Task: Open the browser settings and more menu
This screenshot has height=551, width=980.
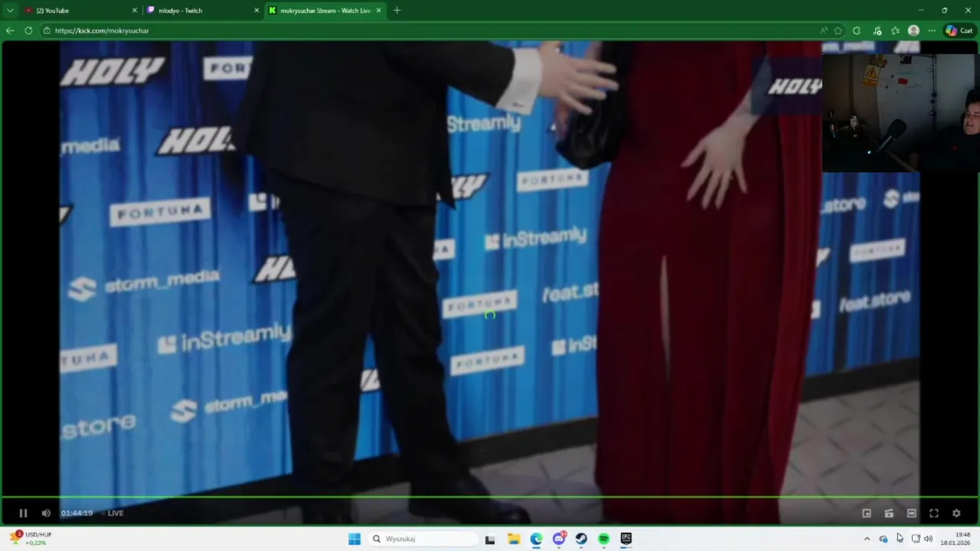Action: tap(932, 31)
